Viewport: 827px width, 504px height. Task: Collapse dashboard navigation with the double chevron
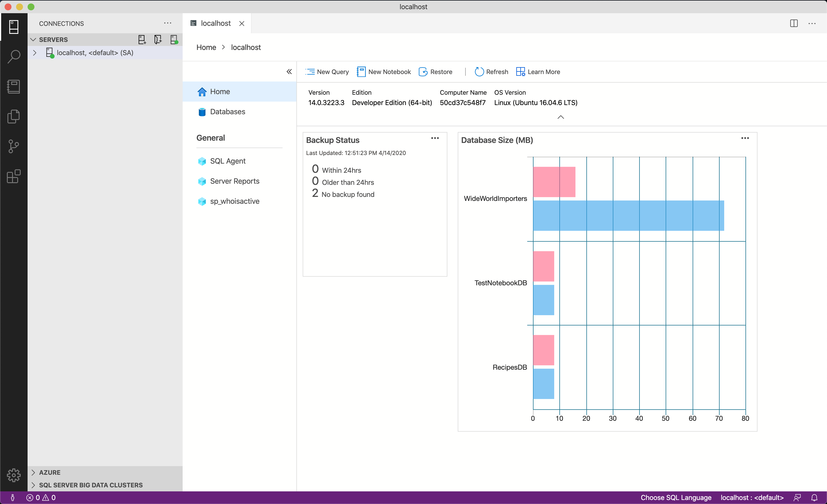[x=289, y=71]
